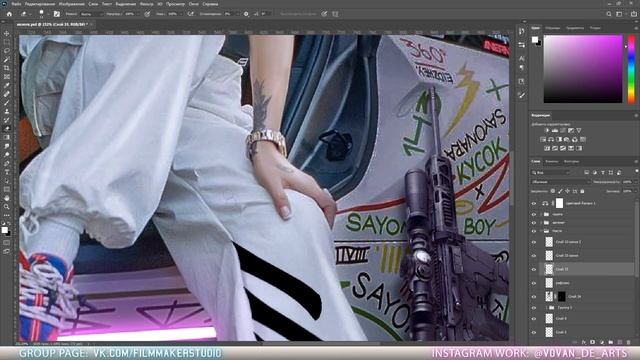This screenshot has height=360, width=640.
Task: Open the eraser Mode dropdown
Action: (91, 14)
